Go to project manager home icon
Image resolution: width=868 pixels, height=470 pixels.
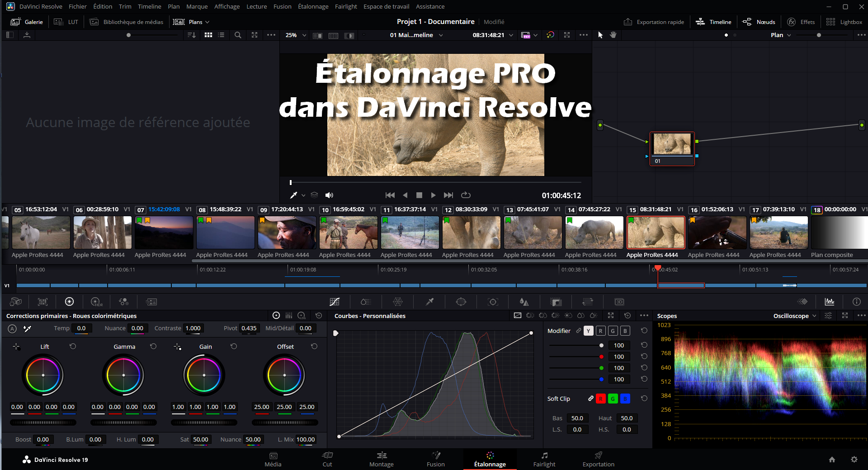pos(832,459)
